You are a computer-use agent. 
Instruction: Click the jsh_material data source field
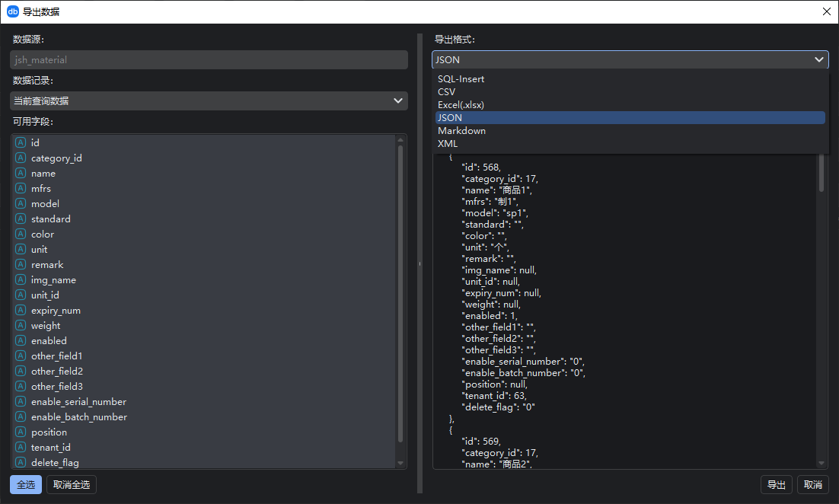click(209, 59)
